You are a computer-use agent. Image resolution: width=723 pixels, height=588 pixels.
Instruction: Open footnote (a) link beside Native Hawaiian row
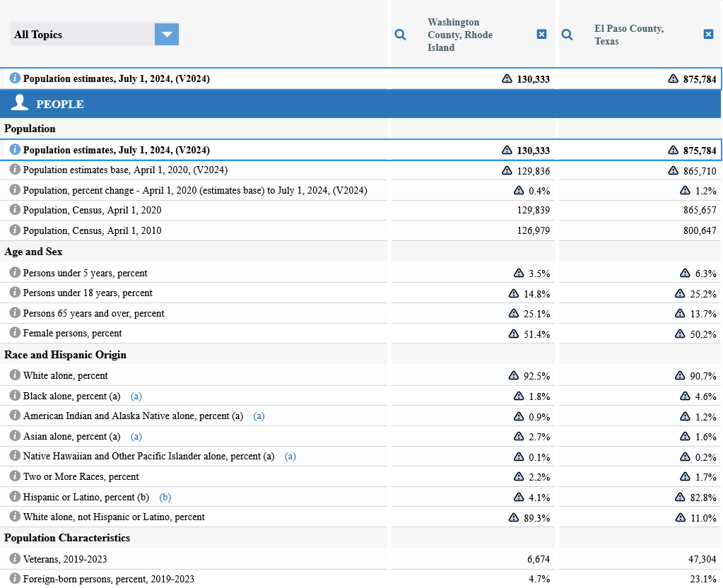pyautogui.click(x=290, y=456)
